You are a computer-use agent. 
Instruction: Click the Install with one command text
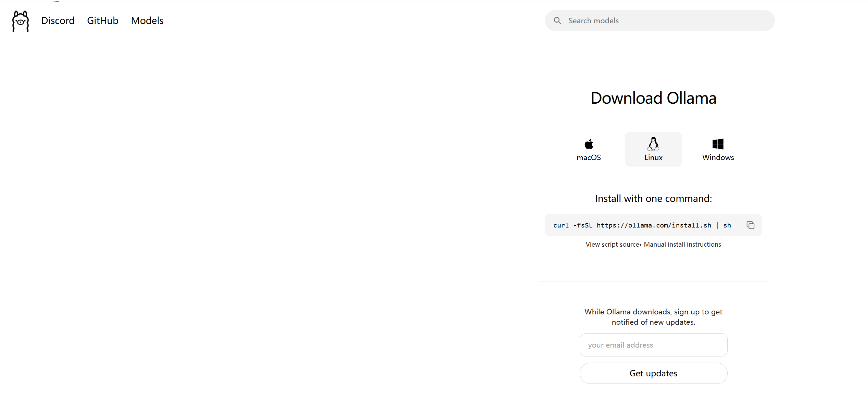[653, 198]
